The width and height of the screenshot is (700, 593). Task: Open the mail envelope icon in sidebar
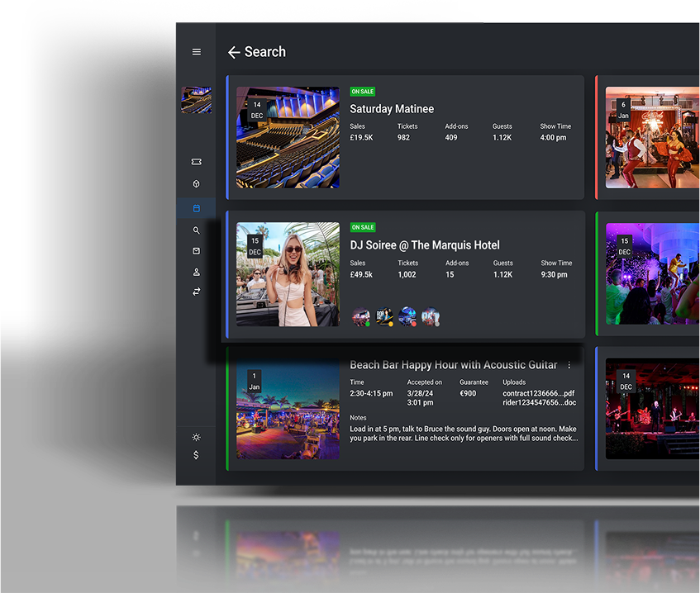tap(196, 251)
